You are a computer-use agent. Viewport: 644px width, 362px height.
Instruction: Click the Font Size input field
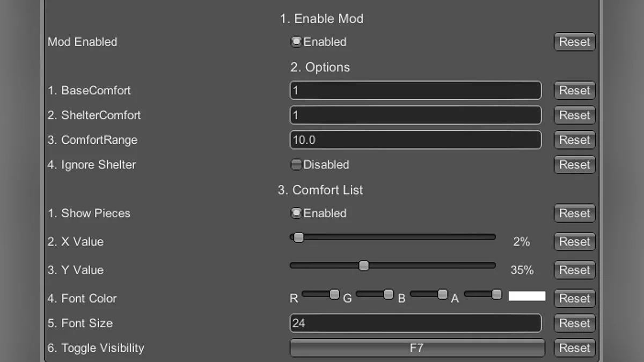click(415, 323)
